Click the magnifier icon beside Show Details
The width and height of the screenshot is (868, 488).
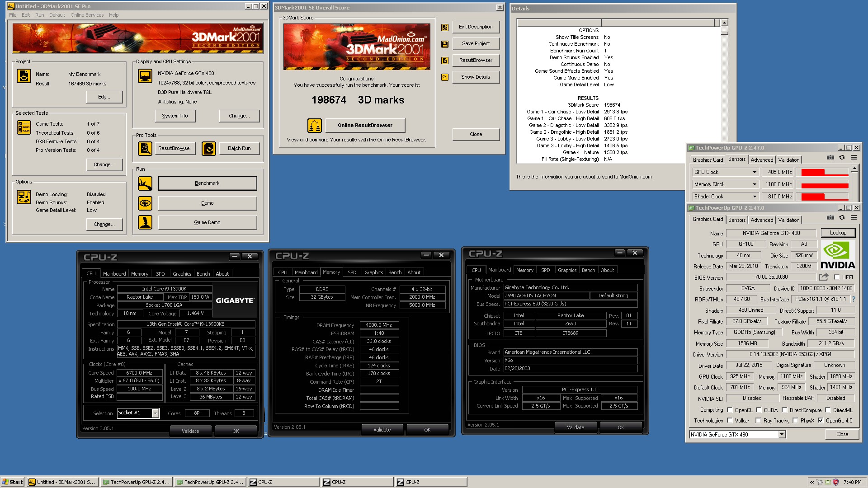(x=445, y=77)
